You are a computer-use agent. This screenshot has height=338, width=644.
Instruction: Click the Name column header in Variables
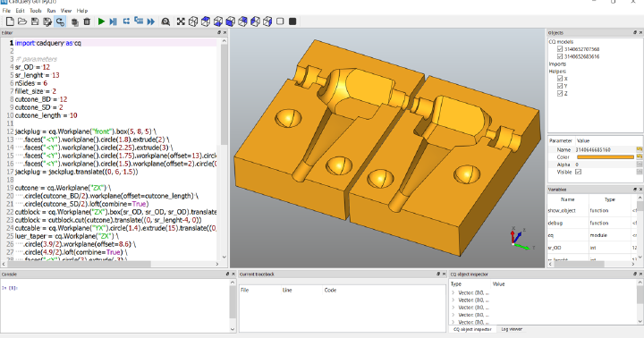tap(568, 199)
